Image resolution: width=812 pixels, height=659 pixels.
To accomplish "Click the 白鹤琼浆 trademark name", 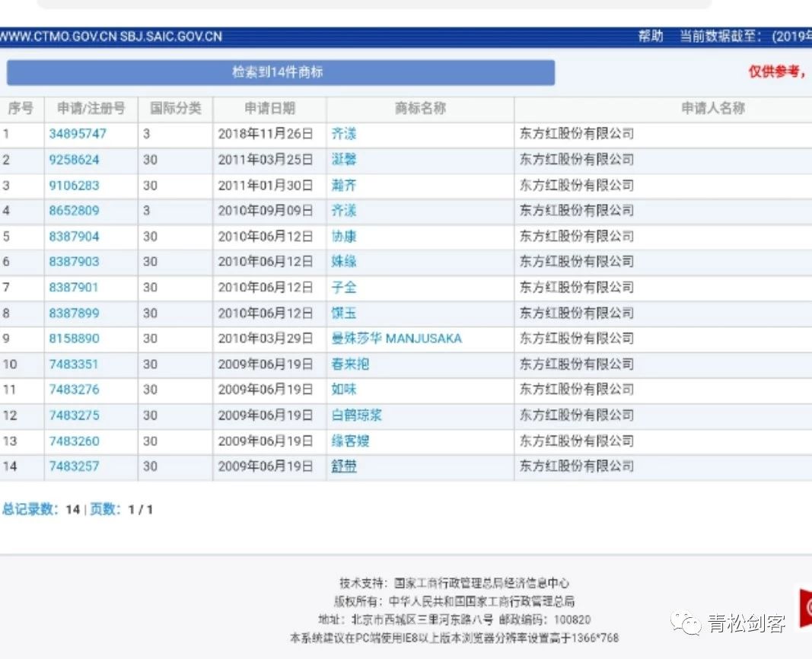I will 356,415.
